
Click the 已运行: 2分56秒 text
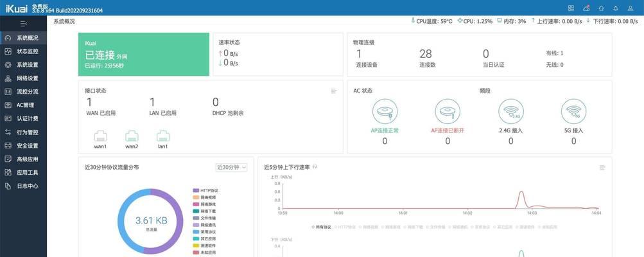[104, 66]
